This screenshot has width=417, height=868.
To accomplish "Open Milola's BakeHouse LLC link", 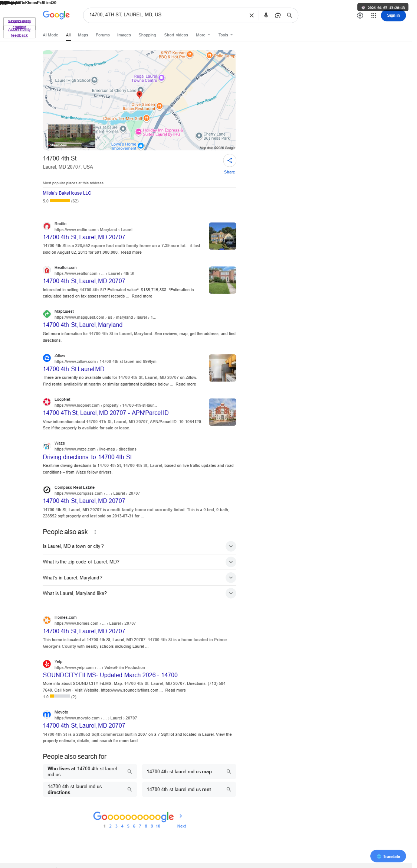I will point(67,193).
